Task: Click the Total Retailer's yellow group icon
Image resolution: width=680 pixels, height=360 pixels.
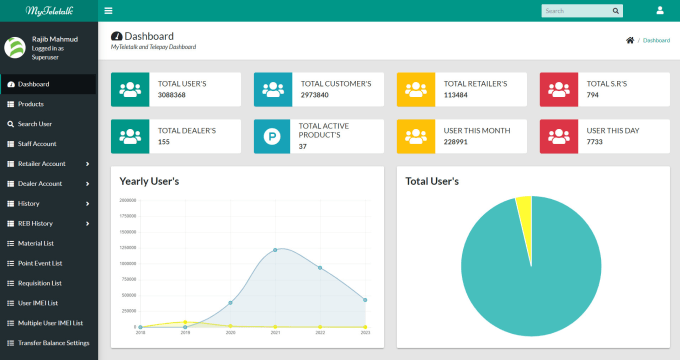Action: point(416,89)
